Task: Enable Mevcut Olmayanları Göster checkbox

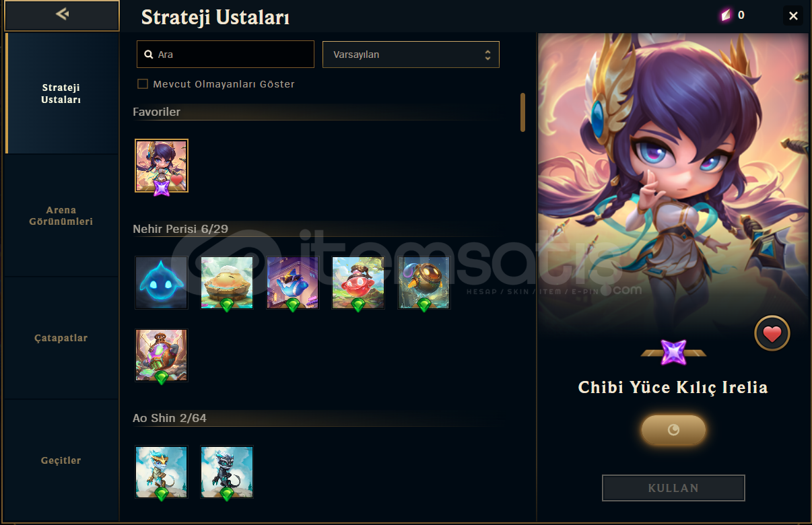Action: pos(143,84)
